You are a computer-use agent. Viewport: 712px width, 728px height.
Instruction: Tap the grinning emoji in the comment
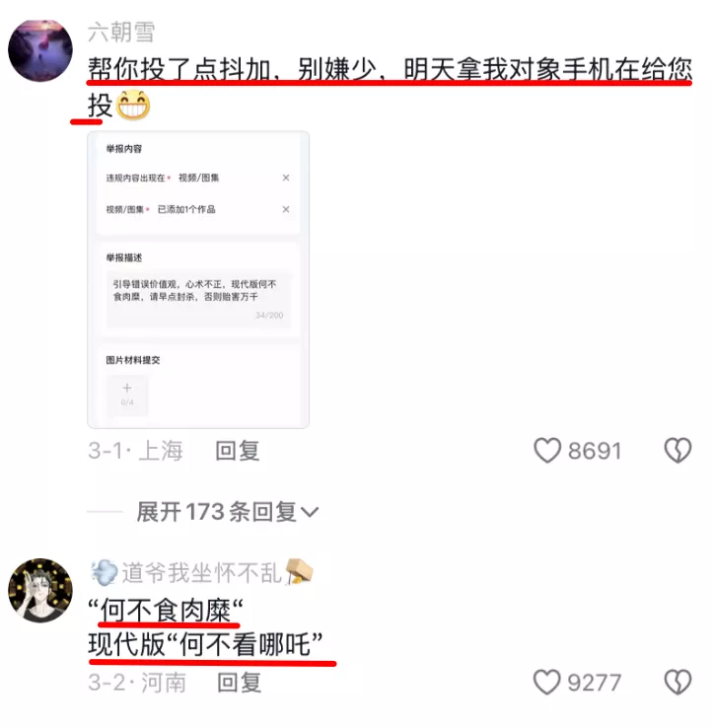click(x=133, y=105)
